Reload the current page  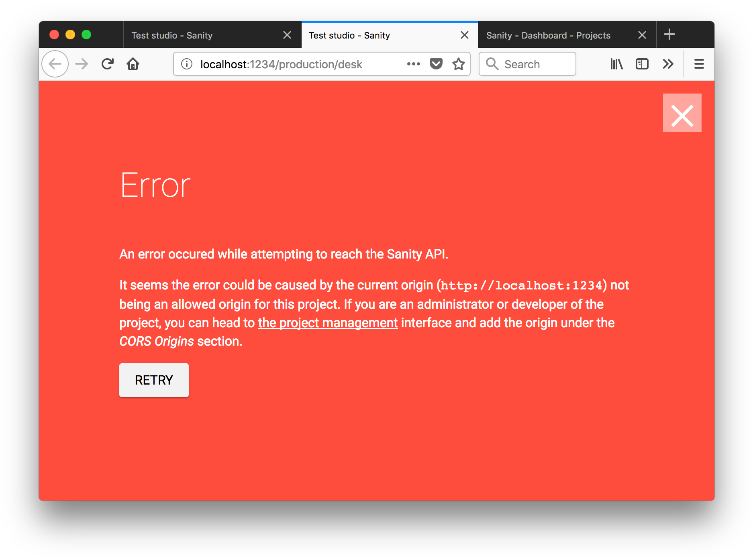pyautogui.click(x=107, y=64)
